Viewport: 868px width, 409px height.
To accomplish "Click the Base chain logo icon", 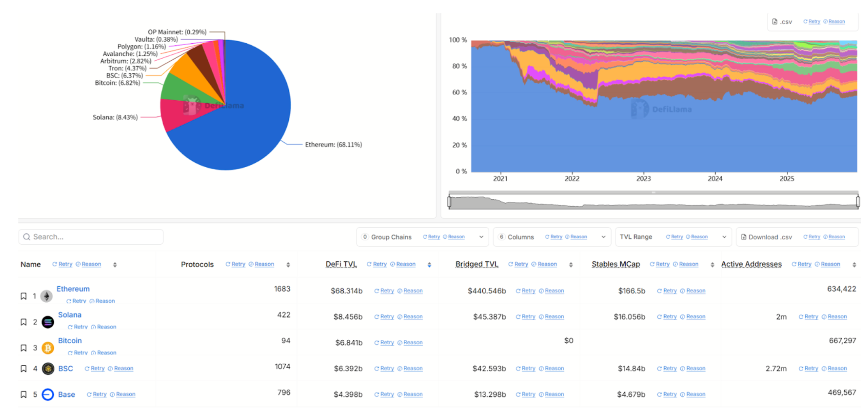I will [48, 395].
